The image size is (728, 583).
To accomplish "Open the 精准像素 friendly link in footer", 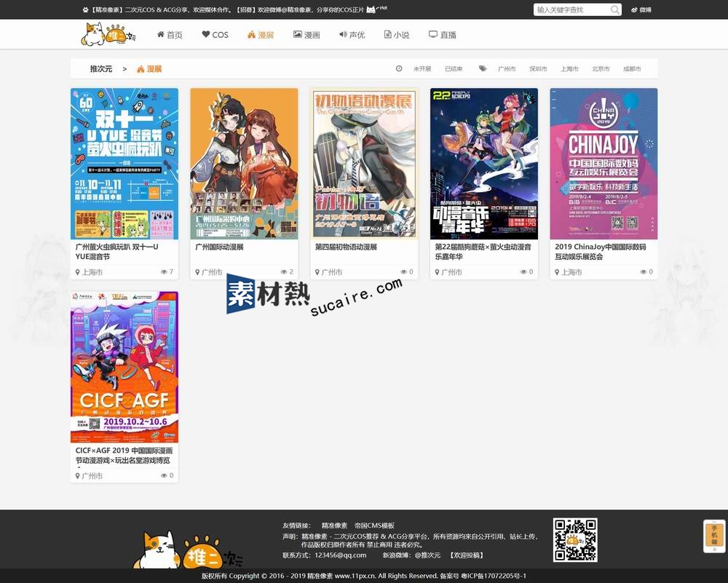I will point(334,526).
